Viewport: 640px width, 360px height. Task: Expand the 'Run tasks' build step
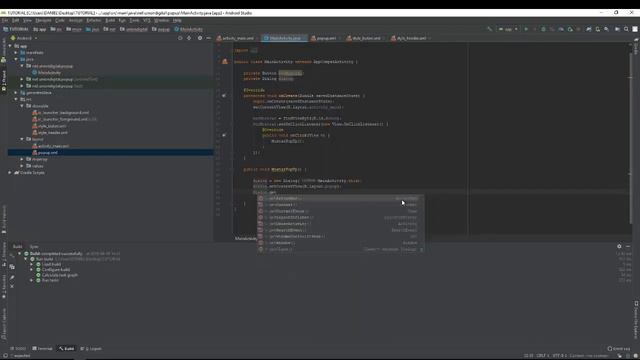[x=31, y=280]
